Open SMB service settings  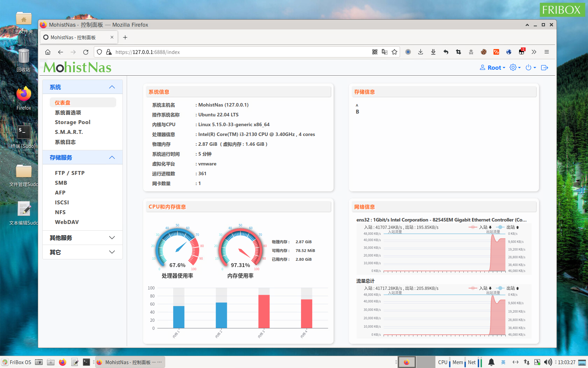(61, 183)
